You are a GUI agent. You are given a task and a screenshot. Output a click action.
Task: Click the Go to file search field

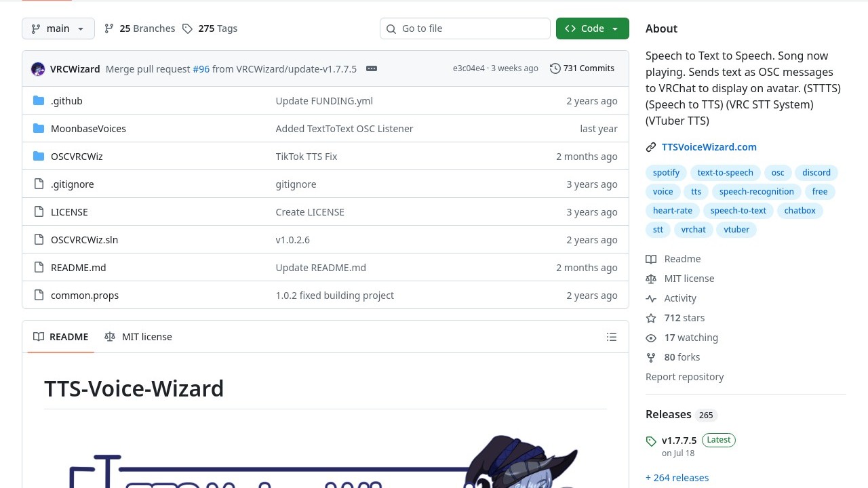click(465, 28)
